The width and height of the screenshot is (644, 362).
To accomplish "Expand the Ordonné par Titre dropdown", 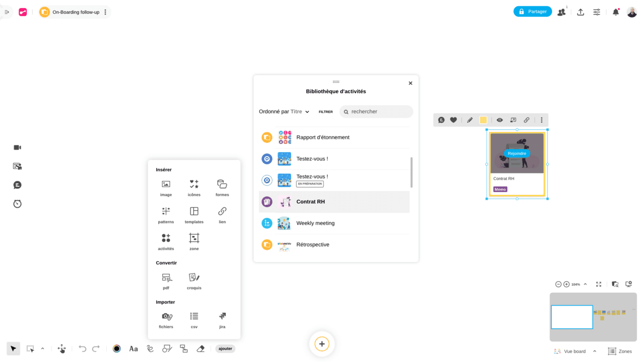I will tap(284, 112).
